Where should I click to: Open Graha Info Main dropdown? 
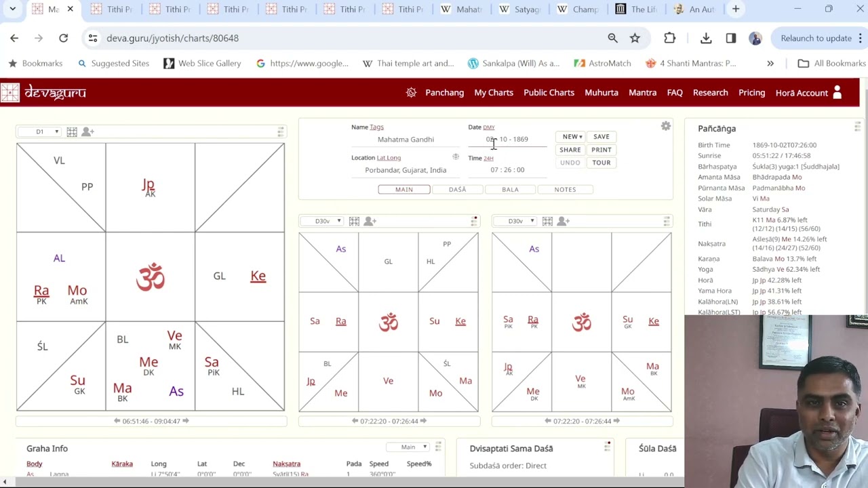pyautogui.click(x=408, y=447)
